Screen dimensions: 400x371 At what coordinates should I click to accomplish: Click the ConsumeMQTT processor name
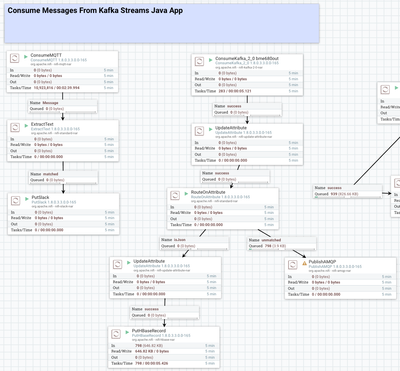[46, 55]
